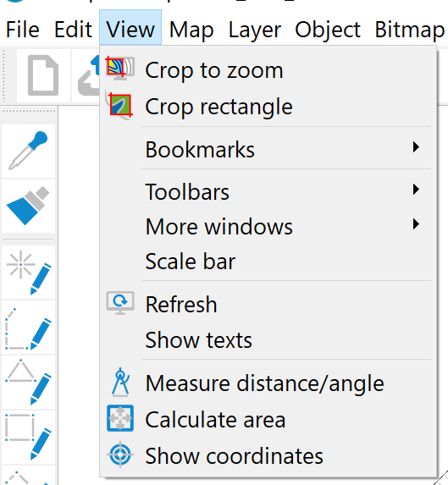Screen dimensions: 448x485
Task: Click the Measure distance/angle compass icon
Action: 120,383
